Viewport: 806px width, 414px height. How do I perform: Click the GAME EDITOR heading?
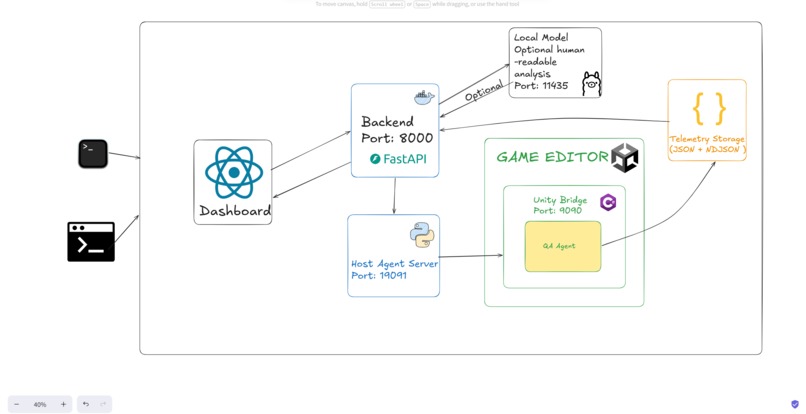point(553,157)
